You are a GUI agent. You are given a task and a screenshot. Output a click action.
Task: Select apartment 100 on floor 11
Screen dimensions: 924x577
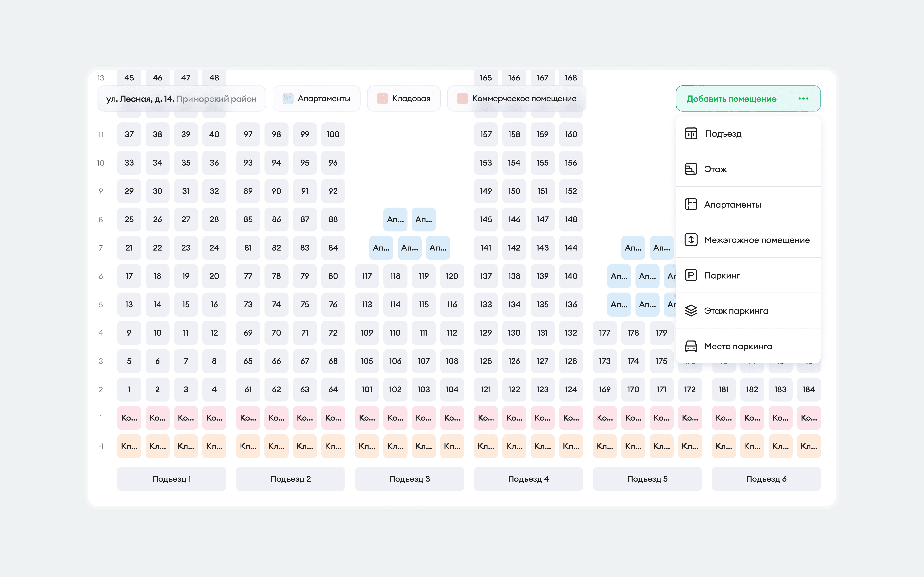point(333,134)
